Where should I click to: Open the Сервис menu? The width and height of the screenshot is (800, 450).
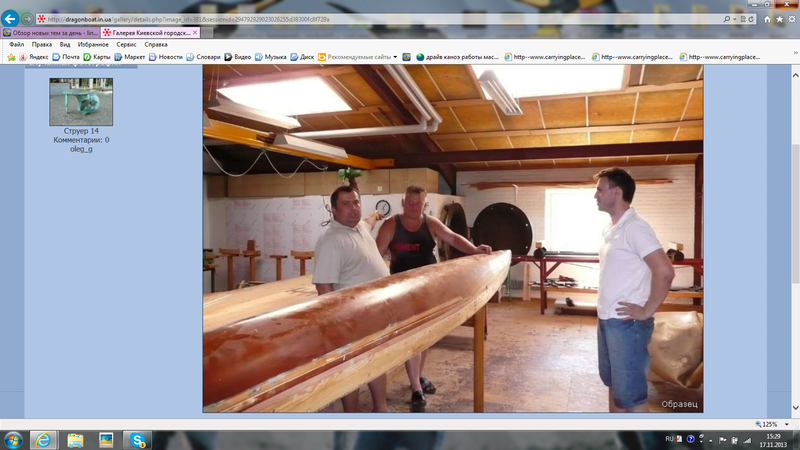point(126,44)
